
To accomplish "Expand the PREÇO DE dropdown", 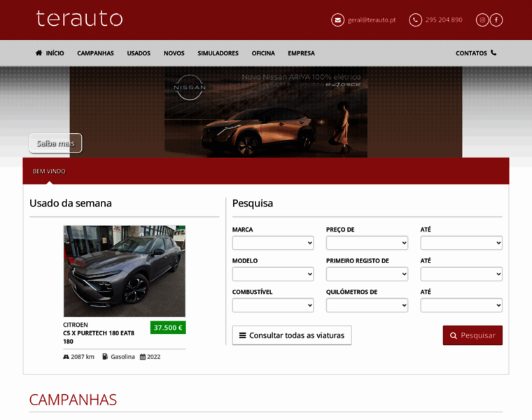I will coord(367,243).
